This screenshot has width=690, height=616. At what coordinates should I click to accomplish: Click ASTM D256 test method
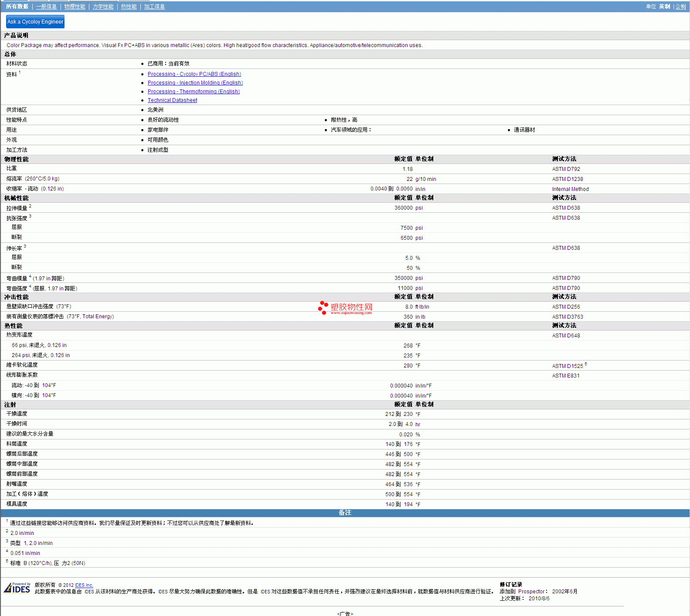[x=566, y=307]
